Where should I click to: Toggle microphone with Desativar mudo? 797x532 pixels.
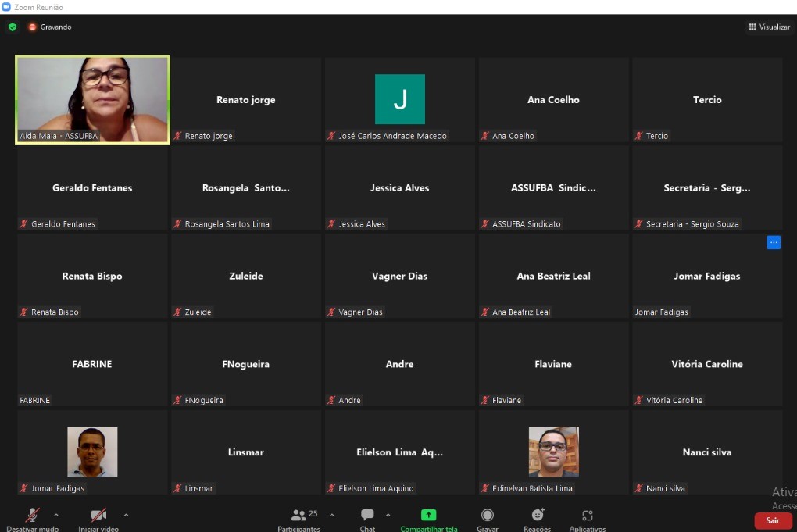(33, 516)
